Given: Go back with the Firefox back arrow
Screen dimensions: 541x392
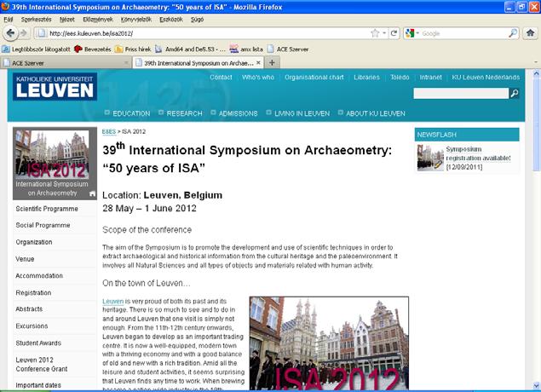Looking at the screenshot, I should 10,33.
